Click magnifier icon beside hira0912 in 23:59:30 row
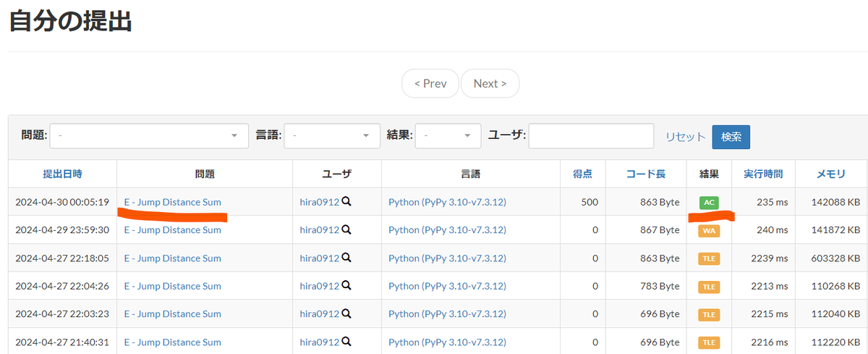Viewport: 868px width, 354px height. click(346, 229)
